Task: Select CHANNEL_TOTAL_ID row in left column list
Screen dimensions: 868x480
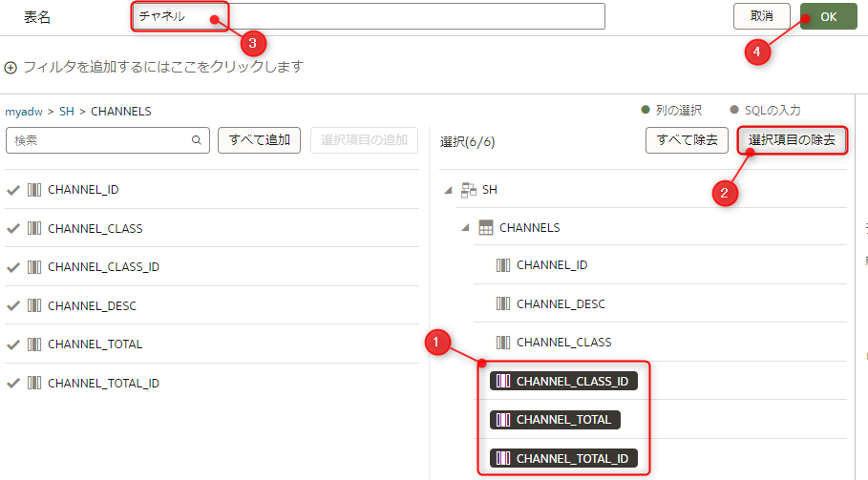Action: tap(212, 383)
